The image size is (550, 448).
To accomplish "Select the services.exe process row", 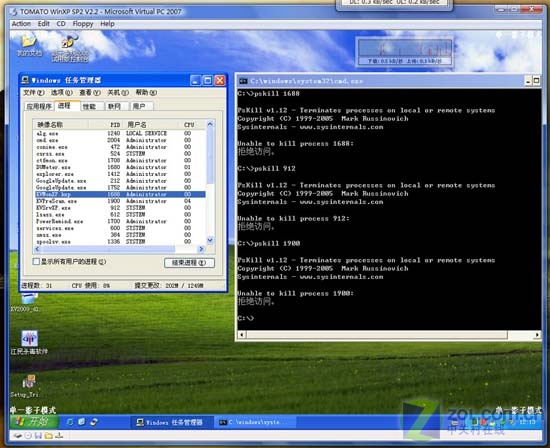I will [120, 228].
